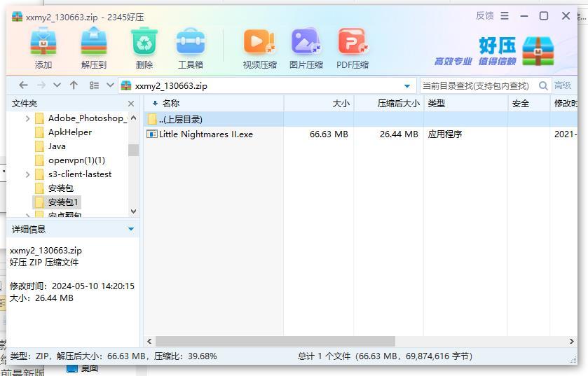Open the hamburger main menu icon

click(x=505, y=15)
